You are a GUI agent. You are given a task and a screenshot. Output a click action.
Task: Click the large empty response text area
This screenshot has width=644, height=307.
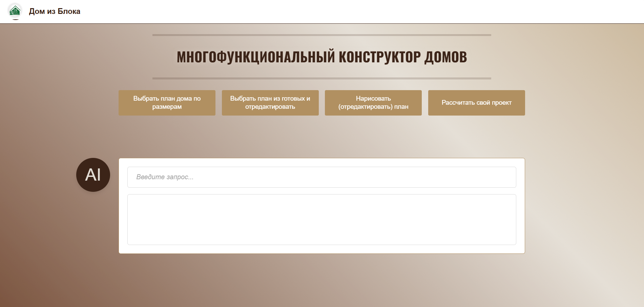[322, 220]
